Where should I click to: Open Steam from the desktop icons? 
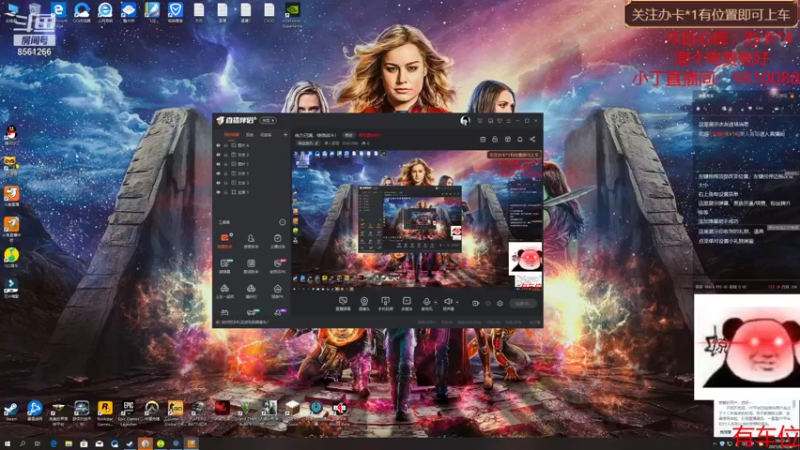pyautogui.click(x=11, y=409)
